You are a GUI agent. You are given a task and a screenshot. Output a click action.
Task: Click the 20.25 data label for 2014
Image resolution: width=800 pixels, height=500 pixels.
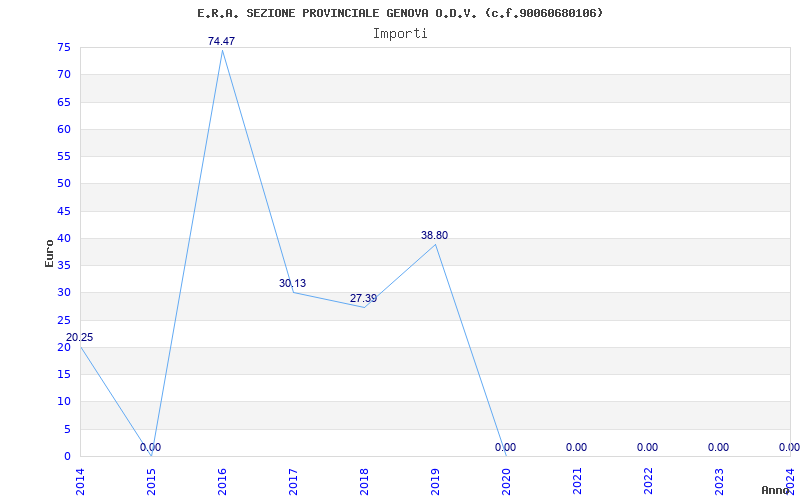[80, 337]
